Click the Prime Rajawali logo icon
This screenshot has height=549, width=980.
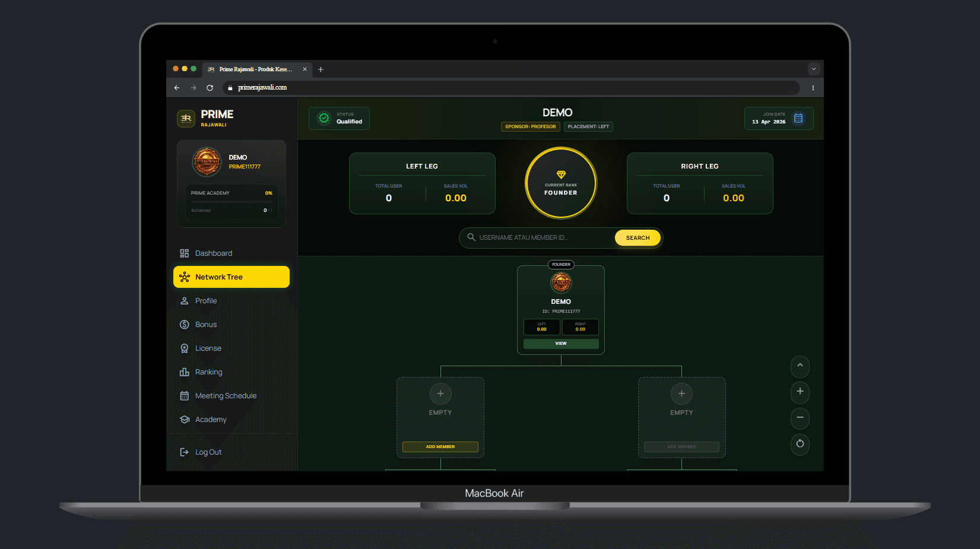point(186,118)
